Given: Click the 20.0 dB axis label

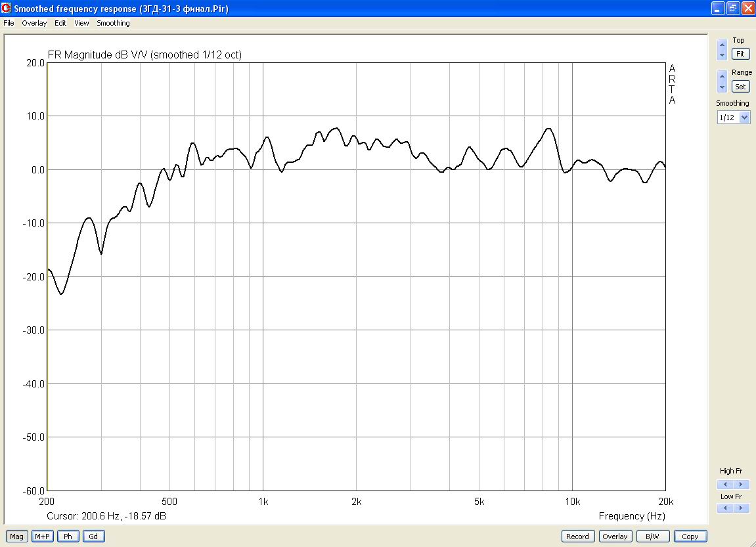Looking at the screenshot, I should [35, 63].
